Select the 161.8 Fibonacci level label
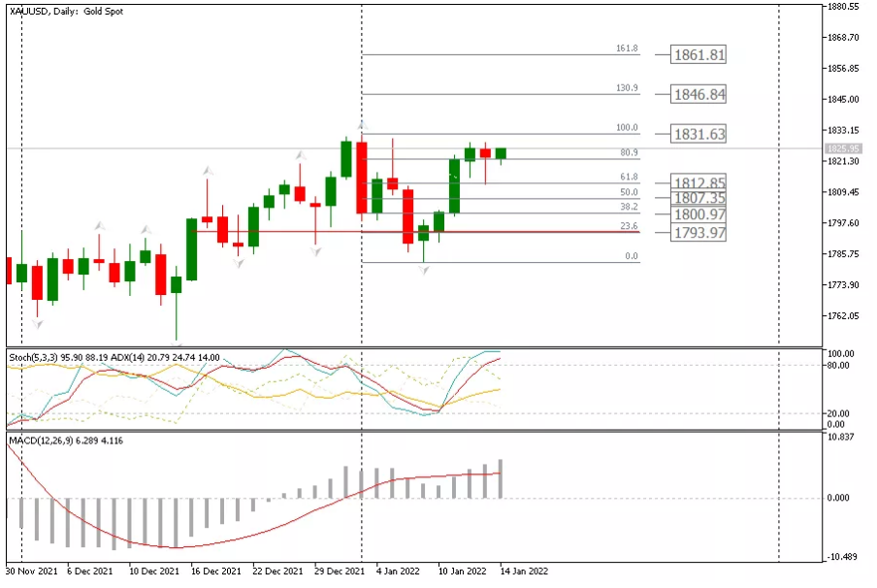This screenshot has height=588, width=877. coord(627,49)
